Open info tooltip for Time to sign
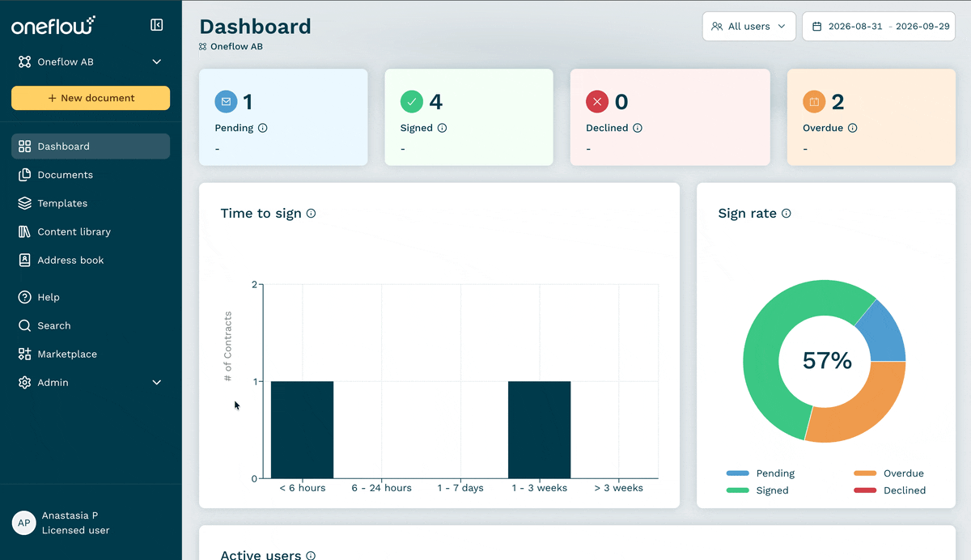This screenshot has height=560, width=971. pos(312,214)
